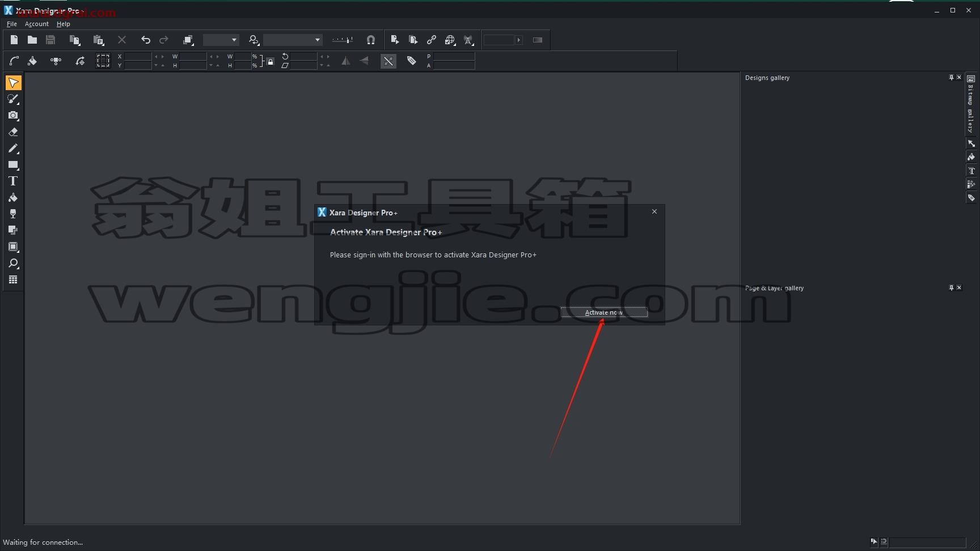980x551 pixels.
Task: Click the Paste clipboard icon
Action: point(98,40)
